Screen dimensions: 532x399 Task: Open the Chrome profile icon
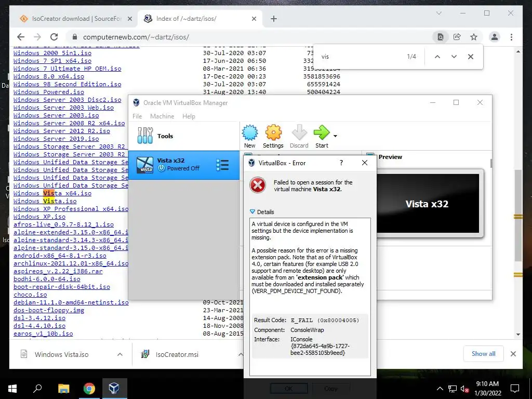pyautogui.click(x=495, y=37)
